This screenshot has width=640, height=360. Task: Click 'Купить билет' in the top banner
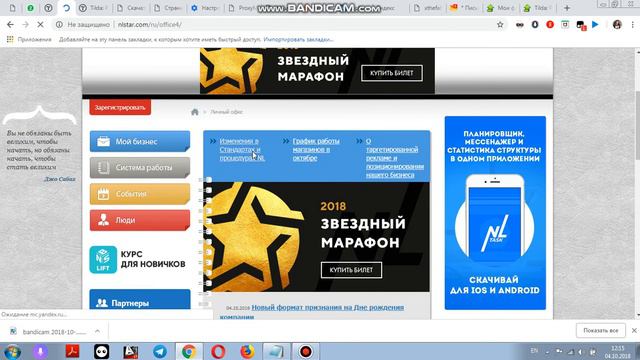tap(392, 73)
